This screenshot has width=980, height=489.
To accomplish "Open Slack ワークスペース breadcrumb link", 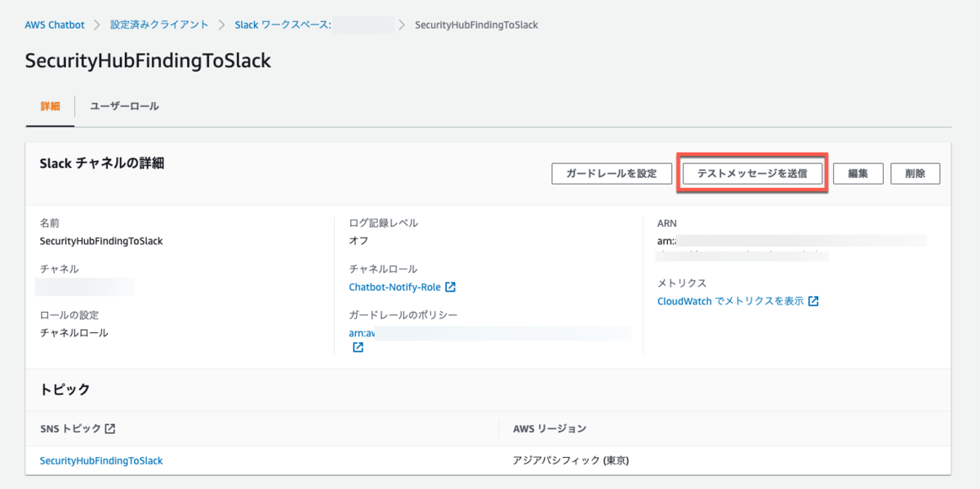I will [x=283, y=24].
